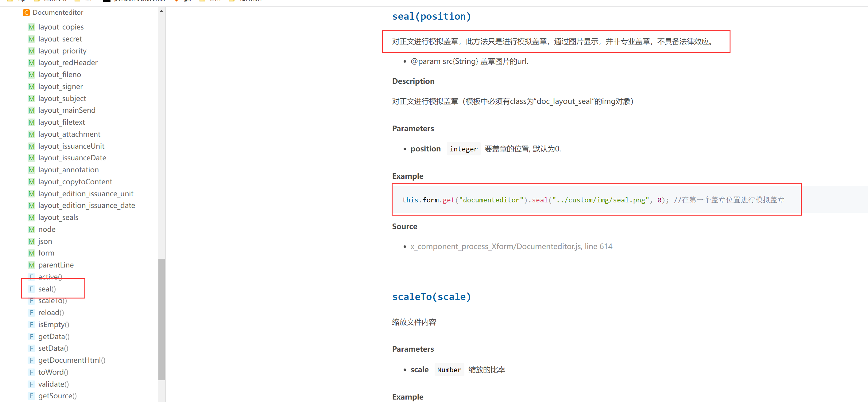
Task: Click the F icon next to toWord()
Action: pos(31,372)
